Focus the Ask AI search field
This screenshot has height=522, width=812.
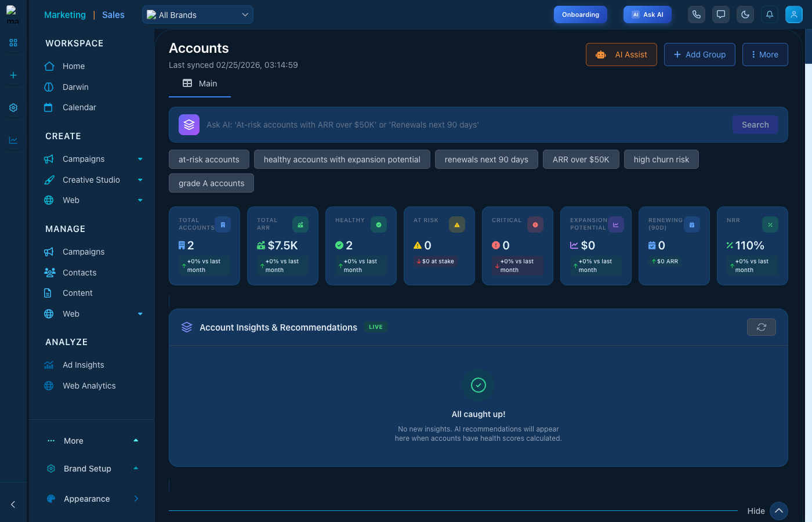(466, 125)
